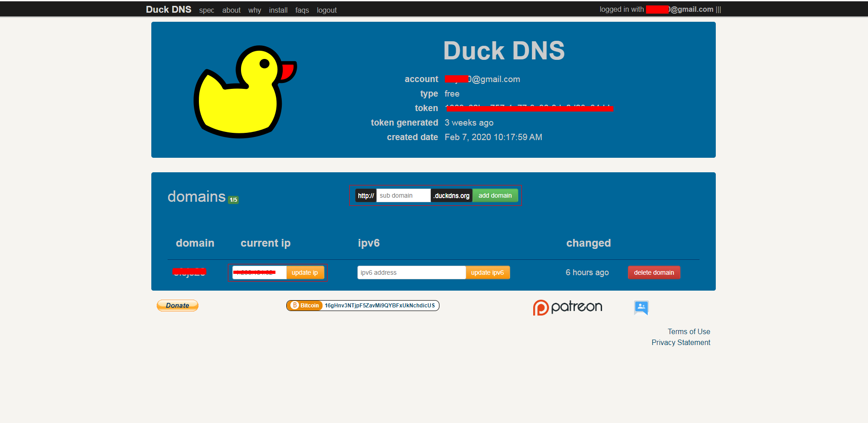This screenshot has width=868, height=423.
Task: Open the Terms of Use link
Action: coord(689,331)
